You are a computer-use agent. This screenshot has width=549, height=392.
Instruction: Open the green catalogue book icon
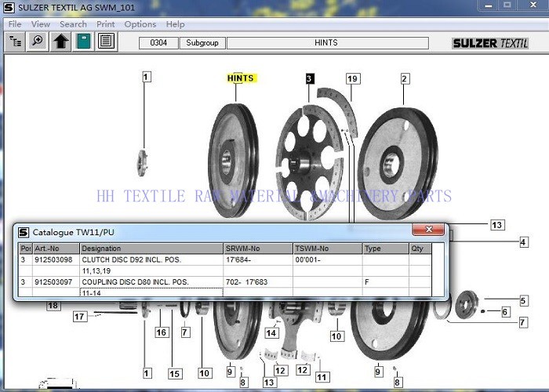pos(83,42)
